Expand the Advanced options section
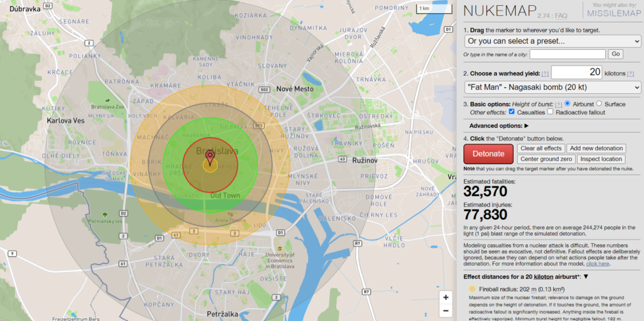 click(x=499, y=125)
